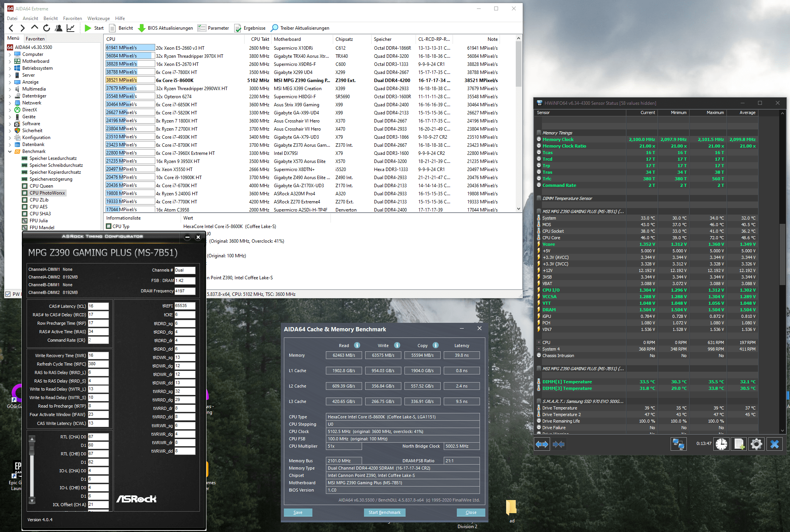Click HWiNFO logging sheet icon
Viewport: 790px width, 532px height.
pyautogui.click(x=739, y=444)
